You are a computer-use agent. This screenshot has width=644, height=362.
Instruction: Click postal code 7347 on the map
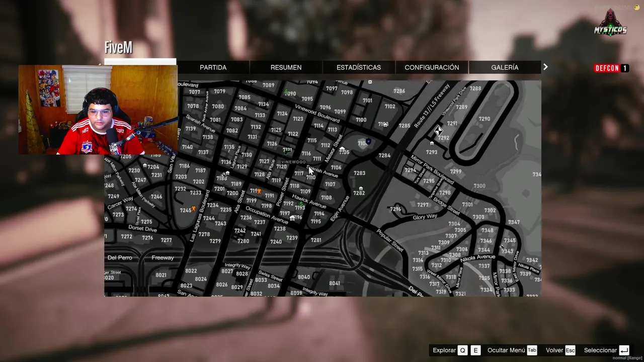(514, 222)
